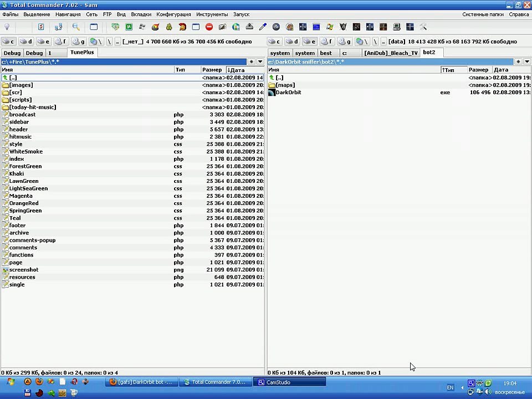Screen dimensions: 532x399
Task: Click the globe with picture toolbar icon
Action: [236, 27]
